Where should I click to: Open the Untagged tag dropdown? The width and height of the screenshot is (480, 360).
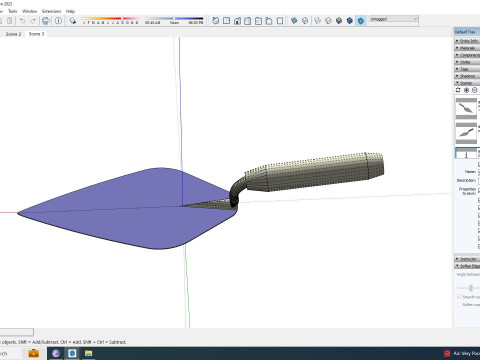point(394,19)
